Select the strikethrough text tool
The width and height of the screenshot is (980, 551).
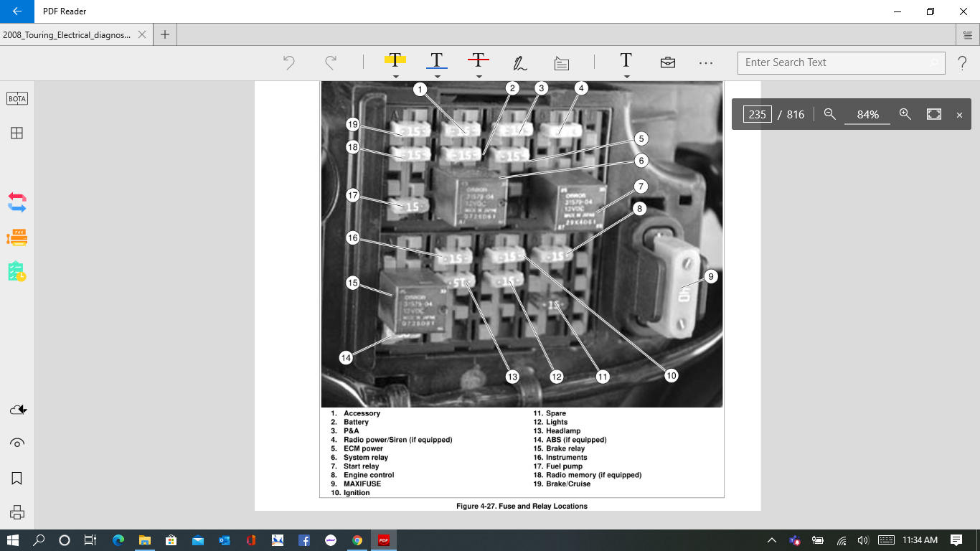(x=479, y=61)
